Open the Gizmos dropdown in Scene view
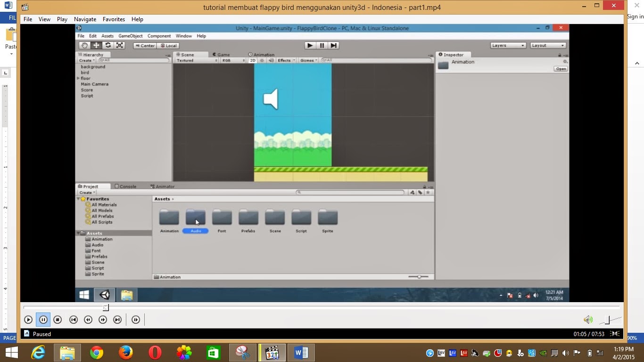The height and width of the screenshot is (362, 644). (x=309, y=60)
